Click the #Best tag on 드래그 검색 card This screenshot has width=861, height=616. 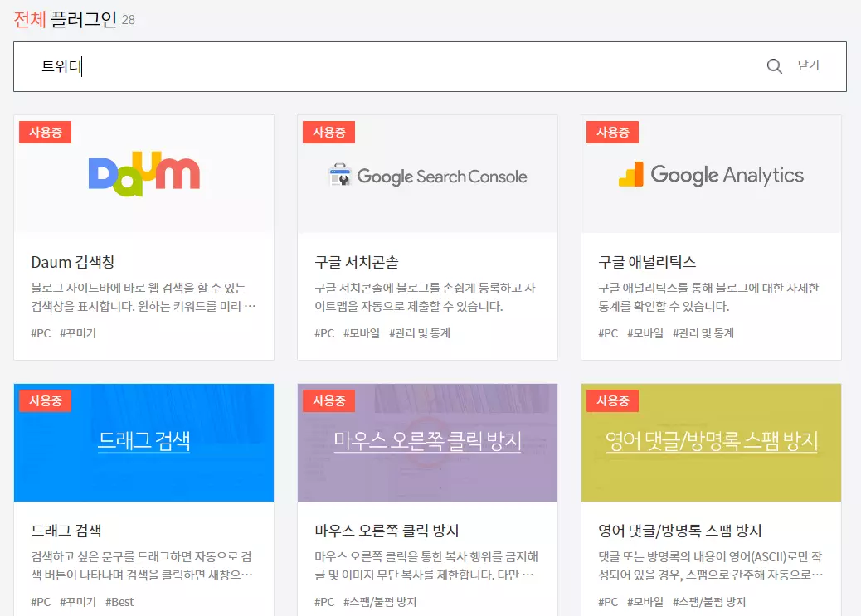point(119,602)
